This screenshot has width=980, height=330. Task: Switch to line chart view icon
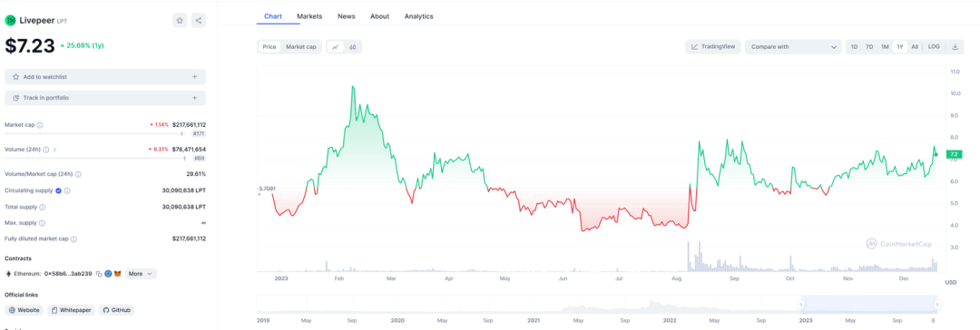pyautogui.click(x=336, y=47)
